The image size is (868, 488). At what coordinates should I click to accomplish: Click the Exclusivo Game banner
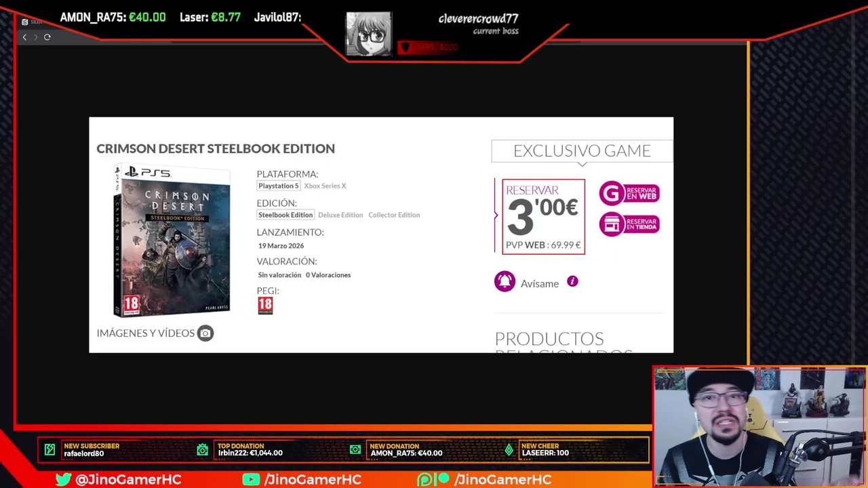(x=582, y=150)
